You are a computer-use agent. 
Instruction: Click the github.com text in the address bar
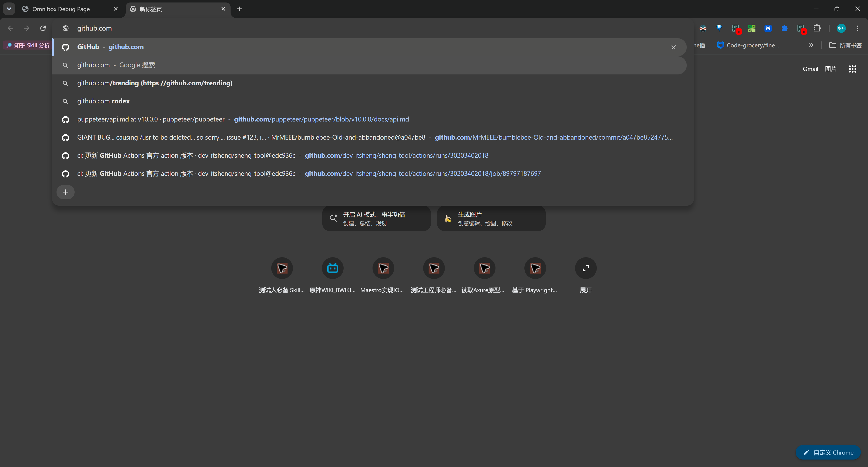coord(94,28)
